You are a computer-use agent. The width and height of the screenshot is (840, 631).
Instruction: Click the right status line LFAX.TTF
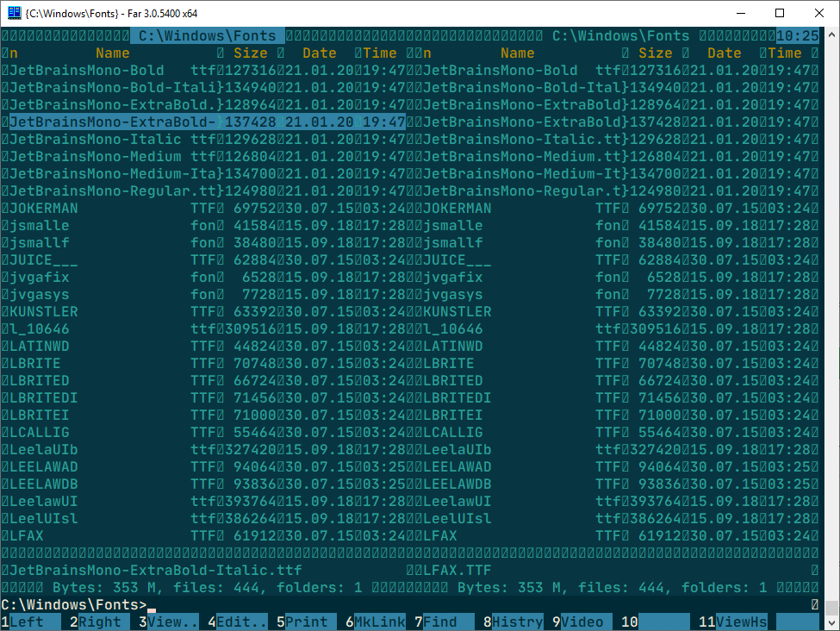[x=457, y=570]
